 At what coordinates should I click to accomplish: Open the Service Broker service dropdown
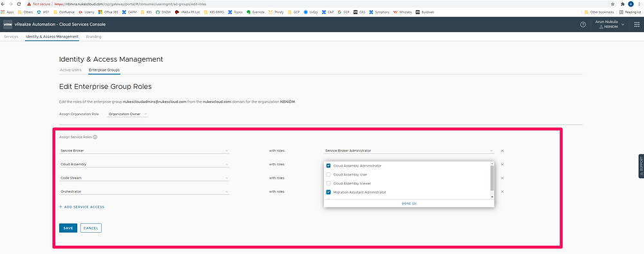[144, 150]
